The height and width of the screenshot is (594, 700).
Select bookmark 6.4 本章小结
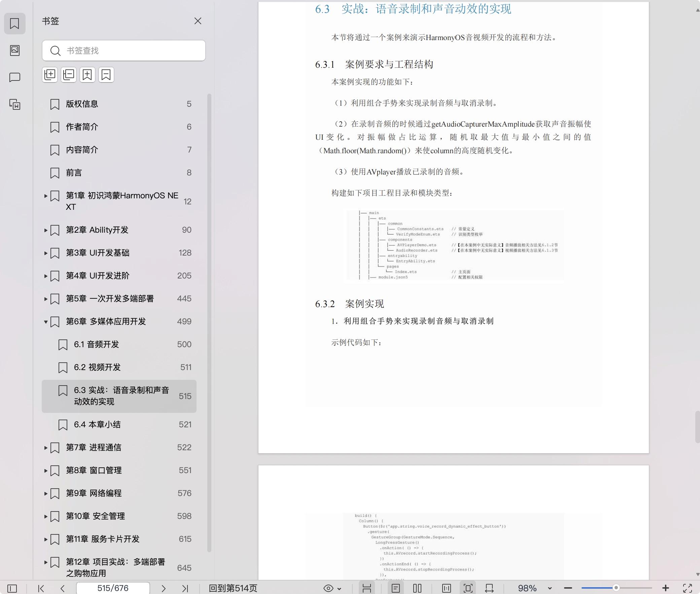pyautogui.click(x=97, y=424)
